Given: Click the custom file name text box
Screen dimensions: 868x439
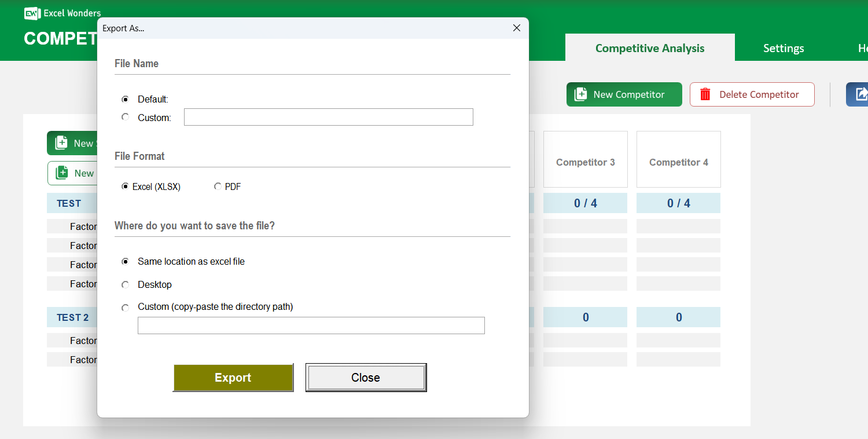Looking at the screenshot, I should [x=328, y=116].
